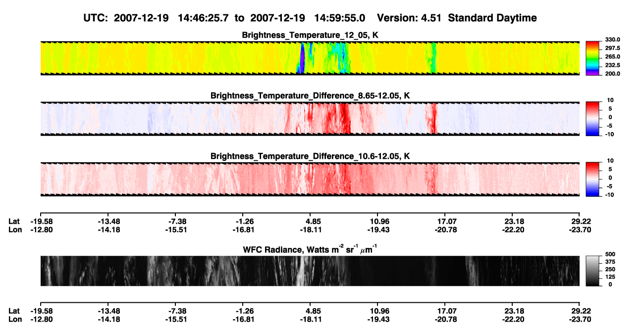
Task: Click the 'UTC:' label in the header
Action: [x=96, y=18]
